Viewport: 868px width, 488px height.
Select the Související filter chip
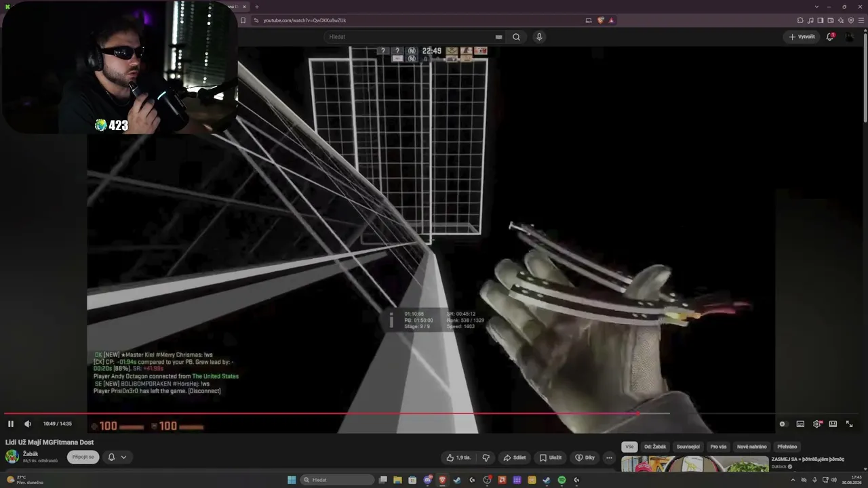point(688,447)
